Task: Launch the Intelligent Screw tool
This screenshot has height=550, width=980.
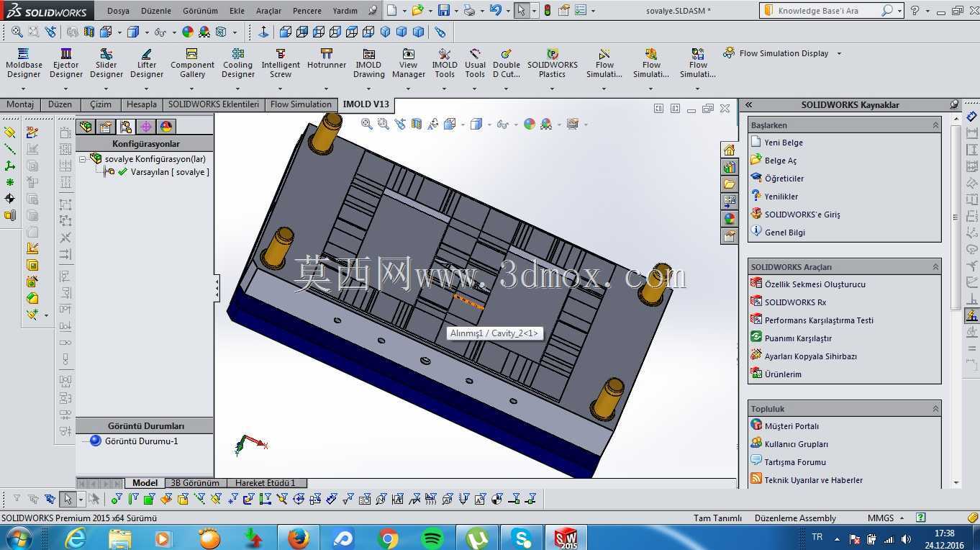Action: coord(281,63)
